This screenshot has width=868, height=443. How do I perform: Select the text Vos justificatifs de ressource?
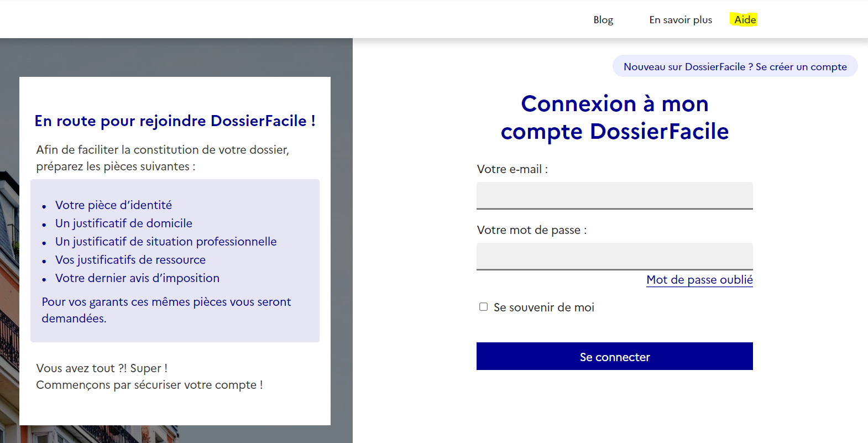(x=130, y=260)
